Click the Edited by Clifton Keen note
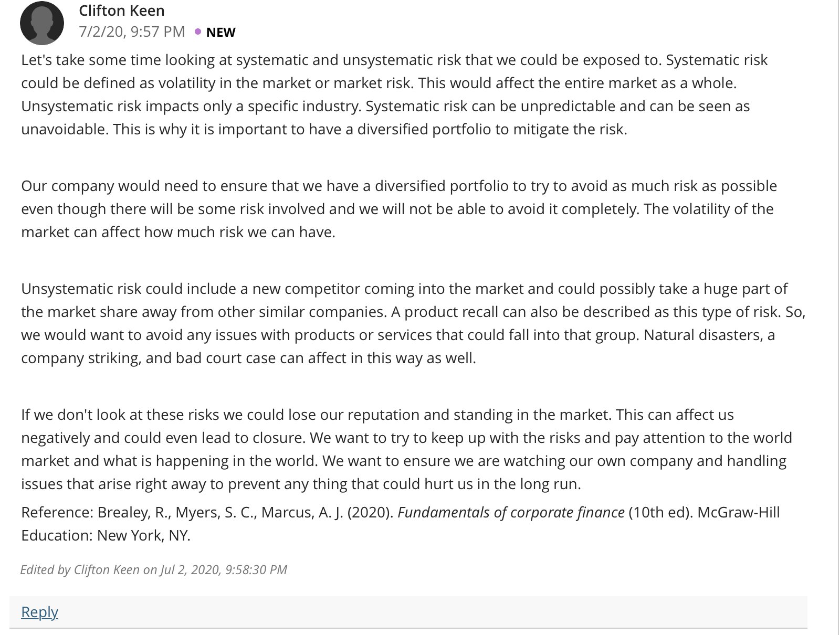 [x=154, y=570]
